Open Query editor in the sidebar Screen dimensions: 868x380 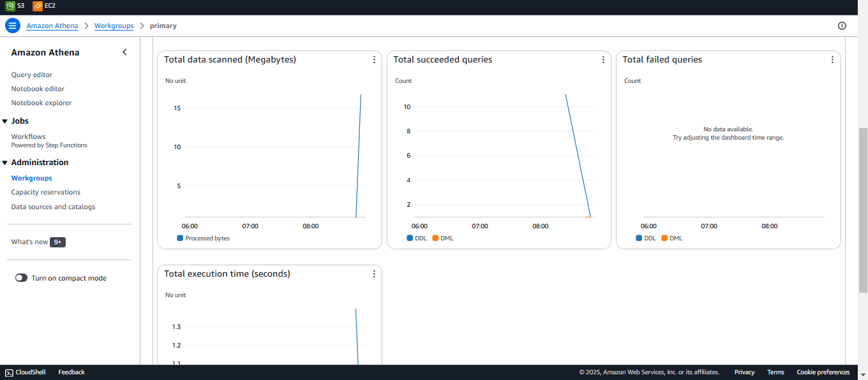click(32, 75)
